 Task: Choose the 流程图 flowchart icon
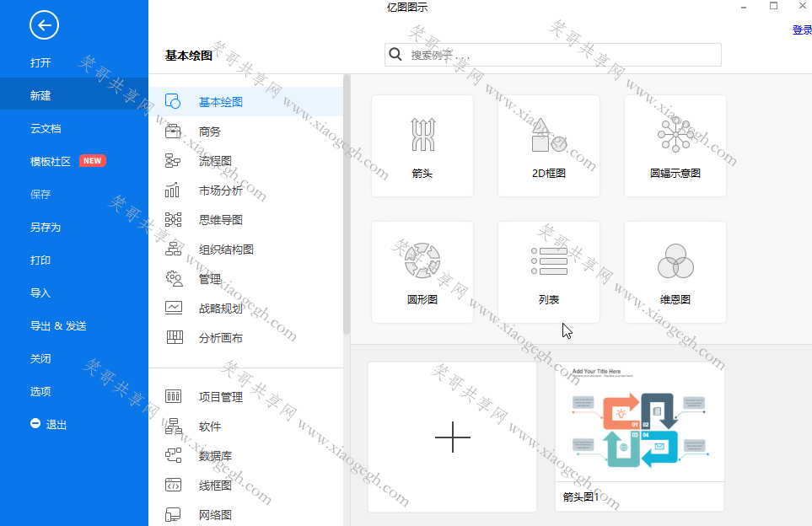pyautogui.click(x=173, y=160)
